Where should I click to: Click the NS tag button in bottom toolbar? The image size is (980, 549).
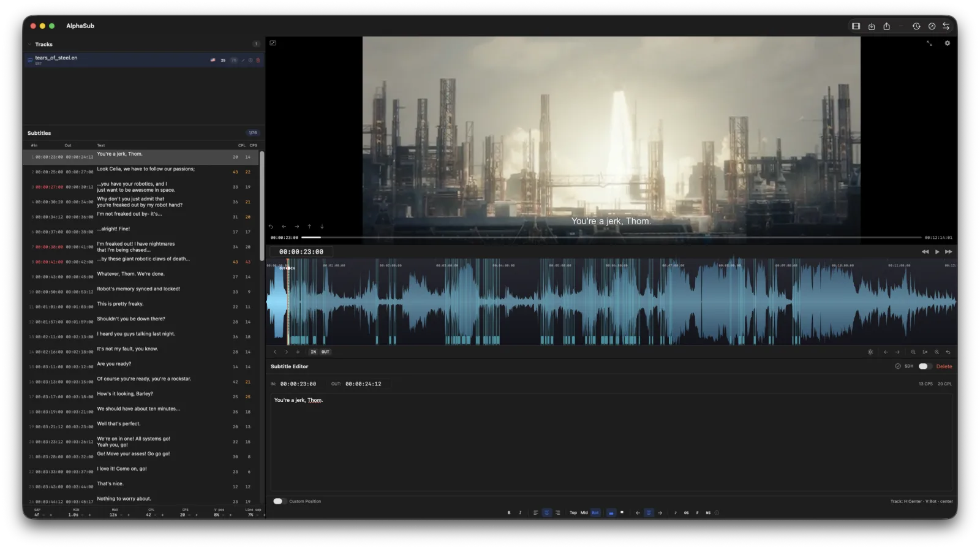[x=708, y=513]
